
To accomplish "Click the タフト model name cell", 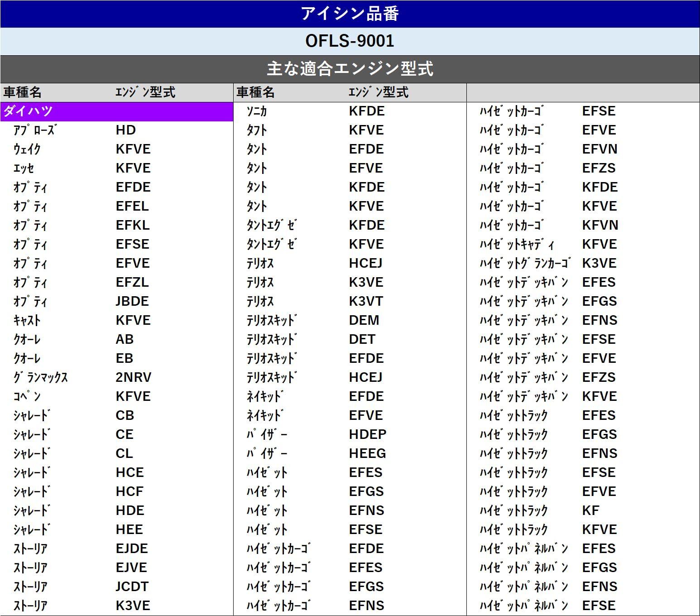I will 257,130.
